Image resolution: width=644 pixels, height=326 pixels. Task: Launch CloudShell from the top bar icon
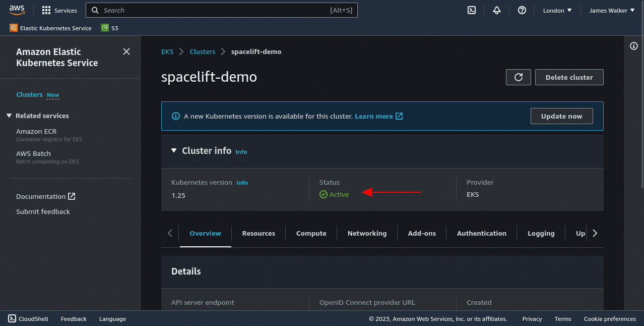pyautogui.click(x=472, y=10)
